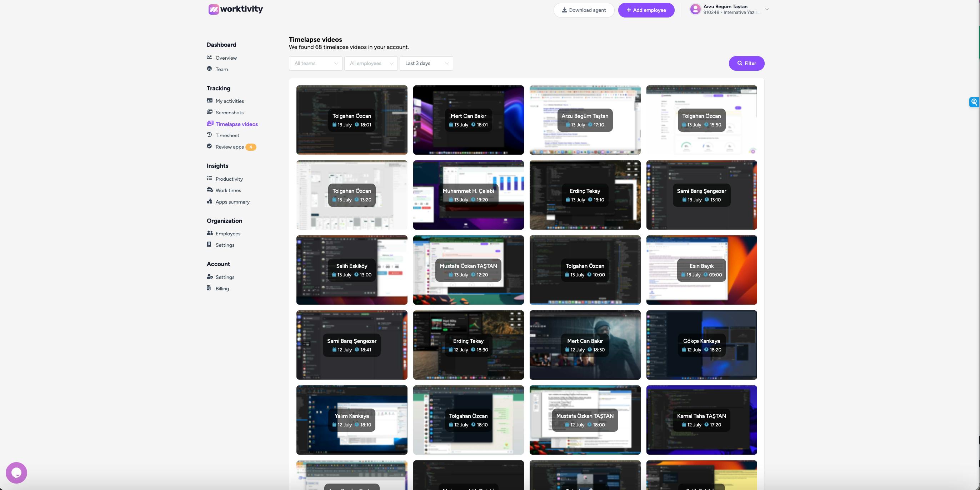
Task: Open Tolgahan Özcan 13 July 15:50 video
Action: [701, 120]
